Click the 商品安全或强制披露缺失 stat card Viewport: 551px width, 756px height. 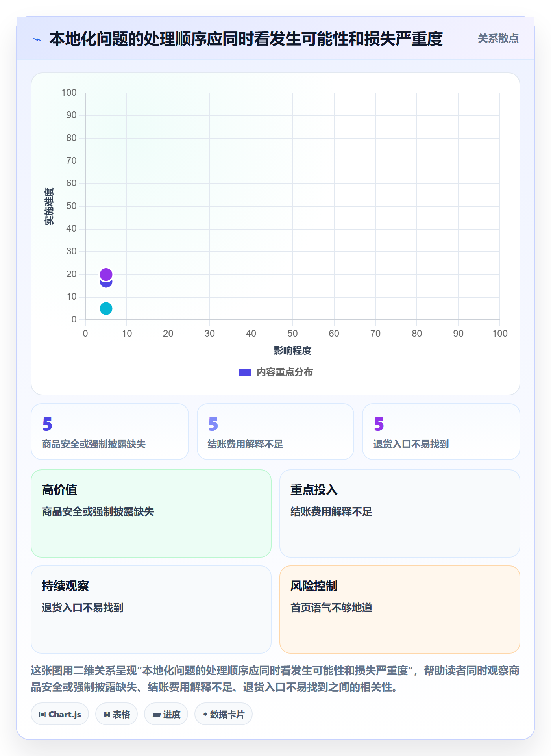point(110,431)
